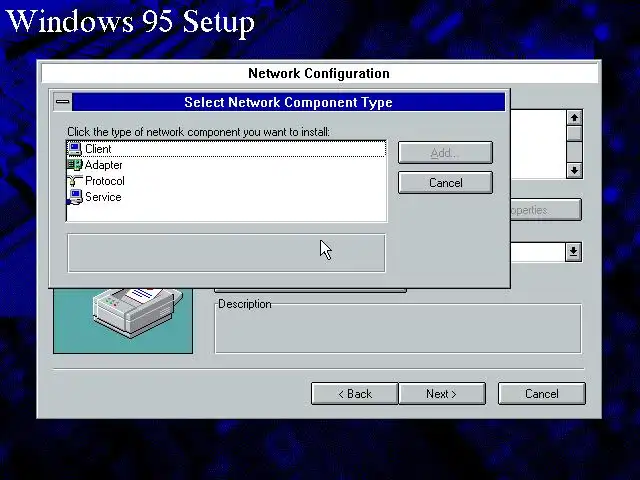Choose the Adapter list entry text

click(x=104, y=165)
